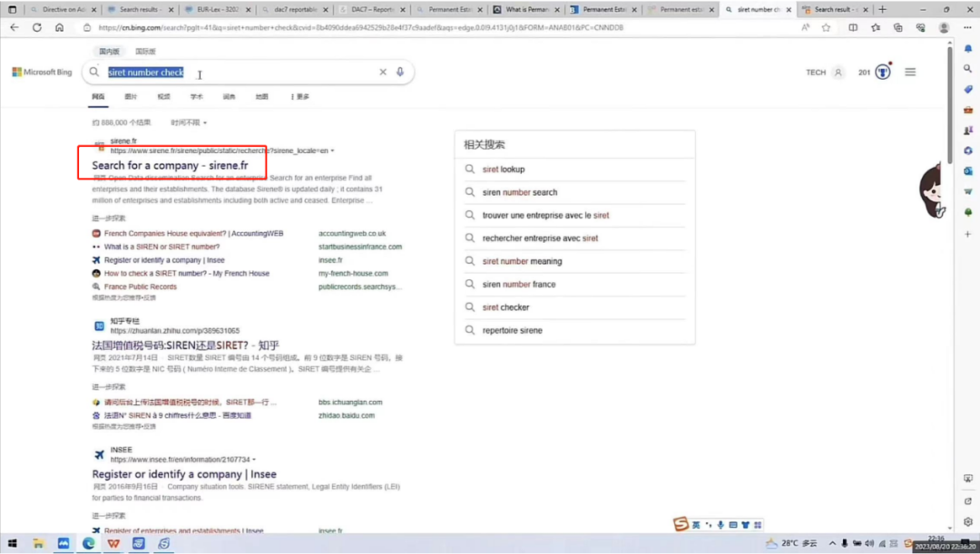Open France Public Records link
This screenshot has height=554, width=980.
[141, 287]
